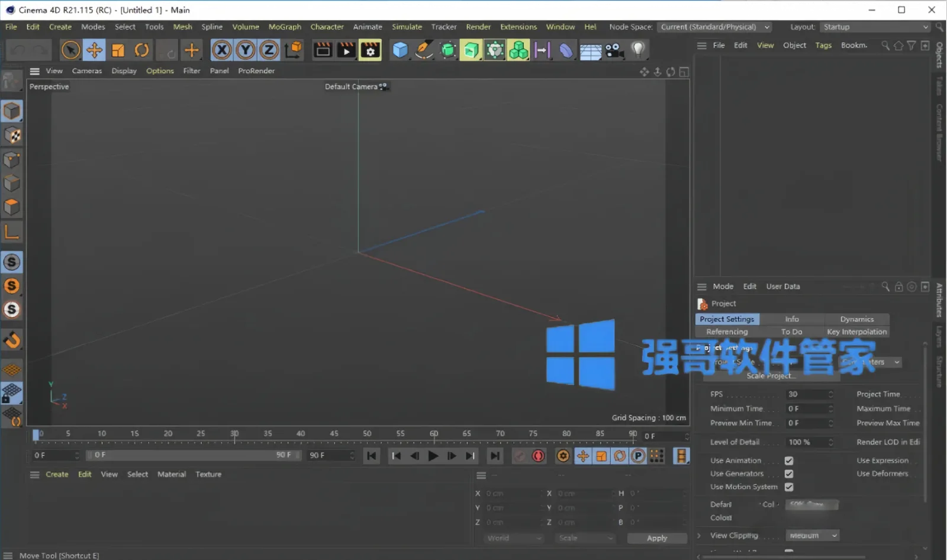Toggle the Use Motion System checkbox
947x560 pixels.
pos(789,487)
